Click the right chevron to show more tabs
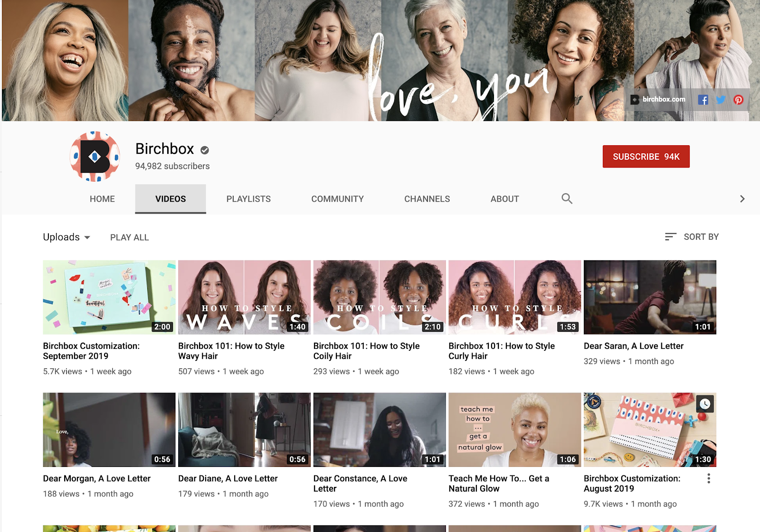 tap(742, 199)
